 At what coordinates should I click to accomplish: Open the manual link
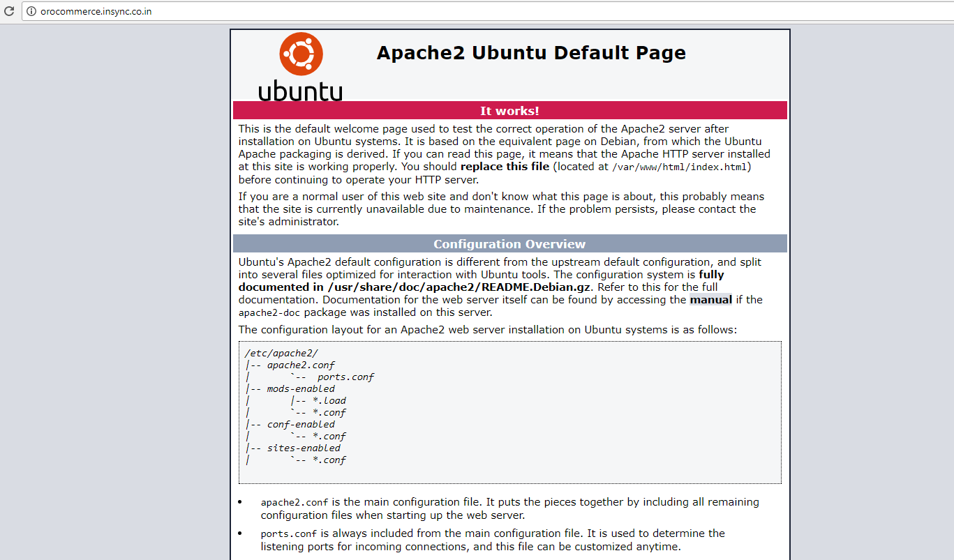click(x=711, y=300)
